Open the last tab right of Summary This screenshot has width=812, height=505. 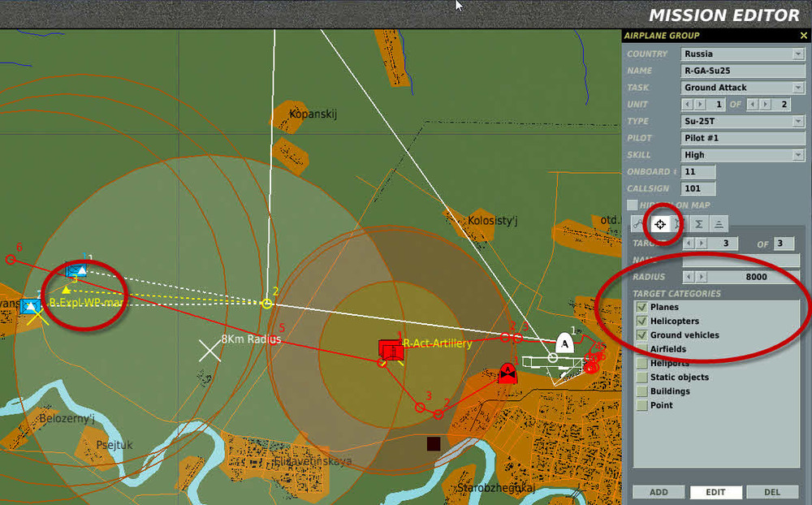click(x=719, y=224)
